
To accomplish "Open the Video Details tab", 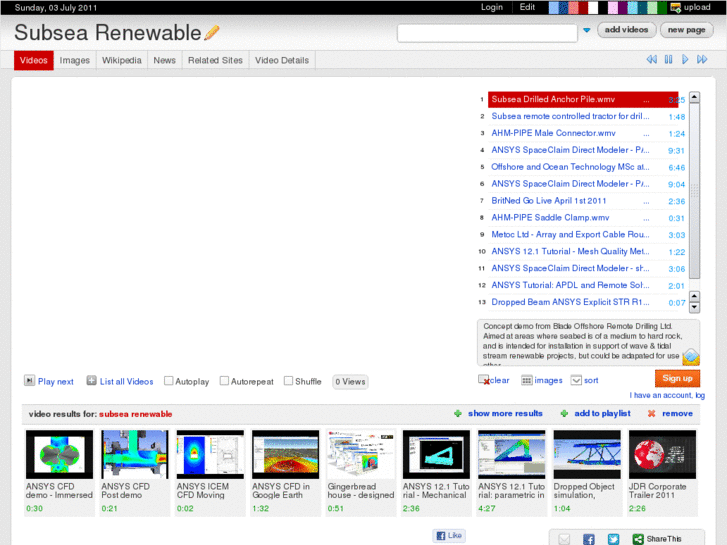I will [x=282, y=60].
